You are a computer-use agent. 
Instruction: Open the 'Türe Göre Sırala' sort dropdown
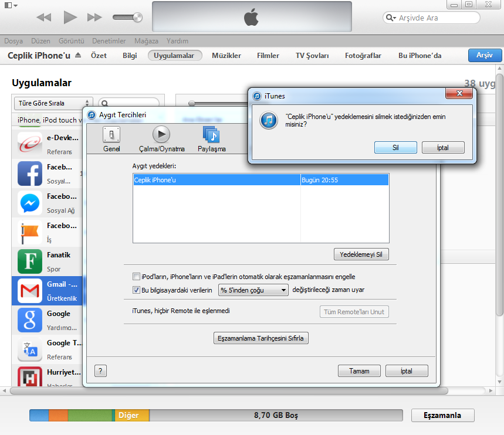(x=53, y=103)
